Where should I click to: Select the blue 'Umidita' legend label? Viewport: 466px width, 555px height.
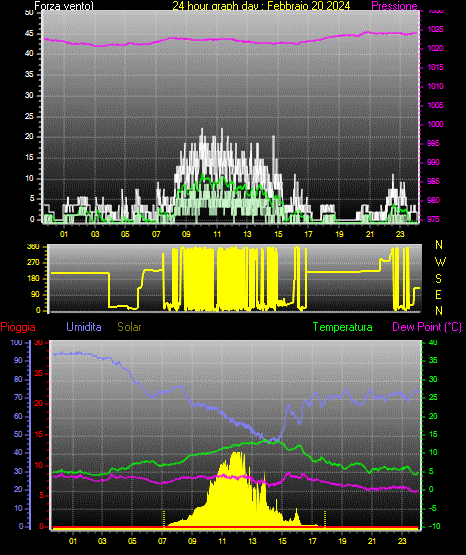pos(84,327)
